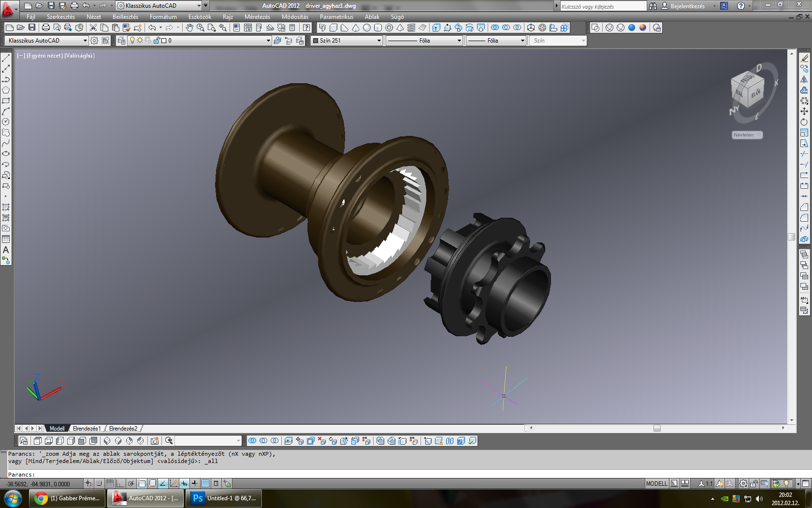Click the Kulcsszó vagy kifejezés search field
This screenshot has height=508, width=812.
coord(602,6)
